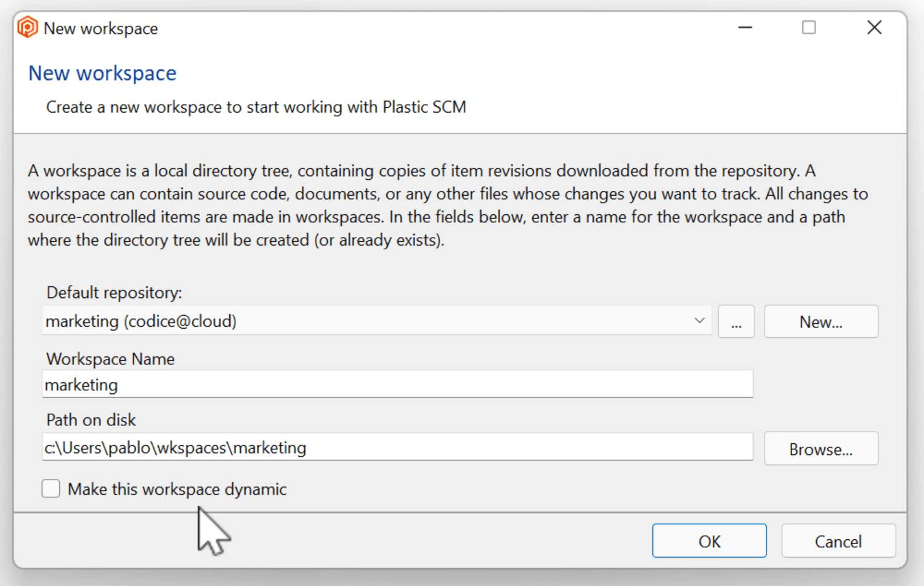The image size is (924, 586).
Task: Confirm workspace creation with OK
Action: [709, 540]
